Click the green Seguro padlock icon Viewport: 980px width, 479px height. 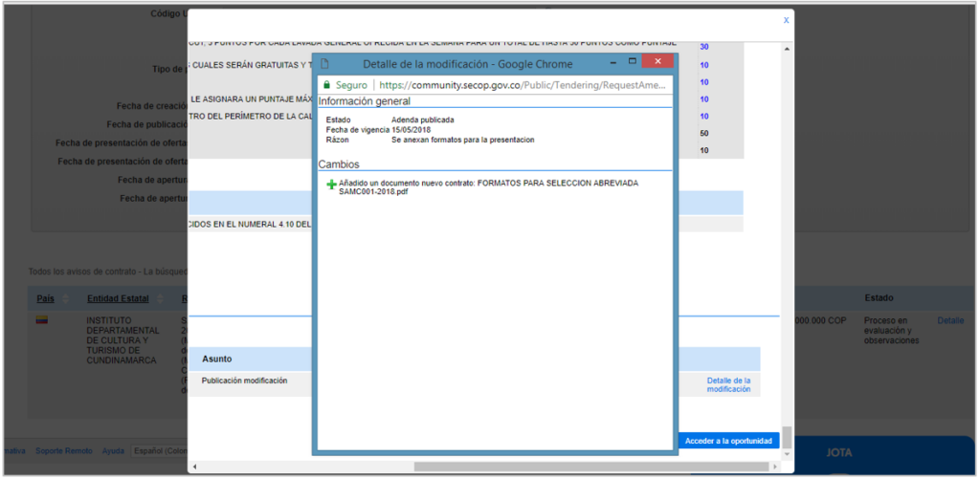(325, 85)
